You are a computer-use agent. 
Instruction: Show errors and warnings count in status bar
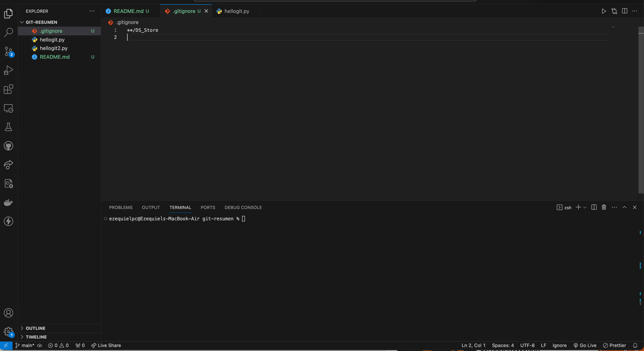(58, 345)
